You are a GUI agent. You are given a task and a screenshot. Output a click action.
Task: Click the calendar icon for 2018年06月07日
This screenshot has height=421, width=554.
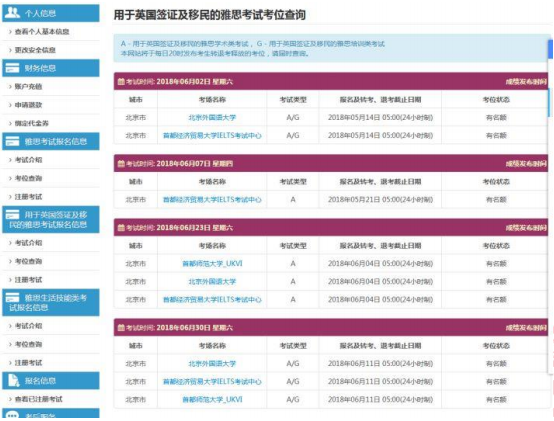[121, 164]
